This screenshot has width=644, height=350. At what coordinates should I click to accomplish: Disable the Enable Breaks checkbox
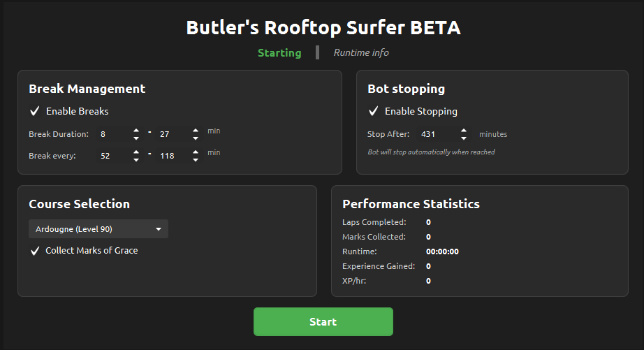(35, 111)
